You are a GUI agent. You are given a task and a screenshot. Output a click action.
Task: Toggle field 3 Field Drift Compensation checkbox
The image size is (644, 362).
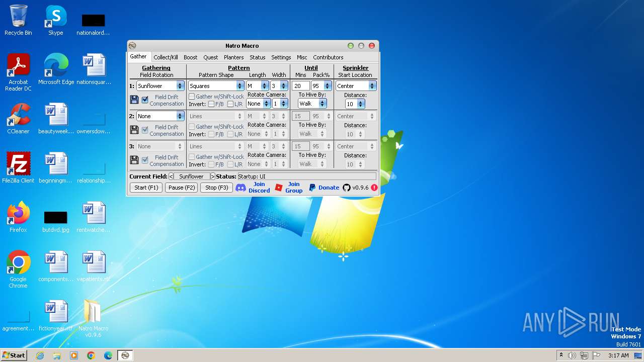(145, 160)
